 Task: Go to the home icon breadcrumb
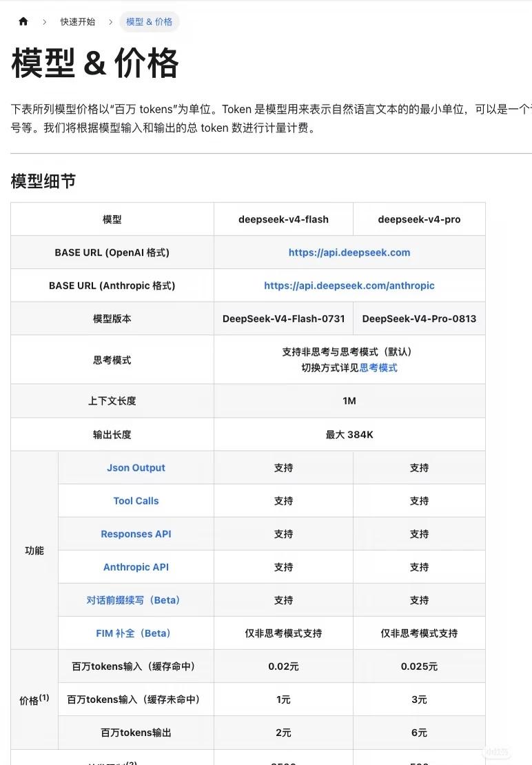23,21
